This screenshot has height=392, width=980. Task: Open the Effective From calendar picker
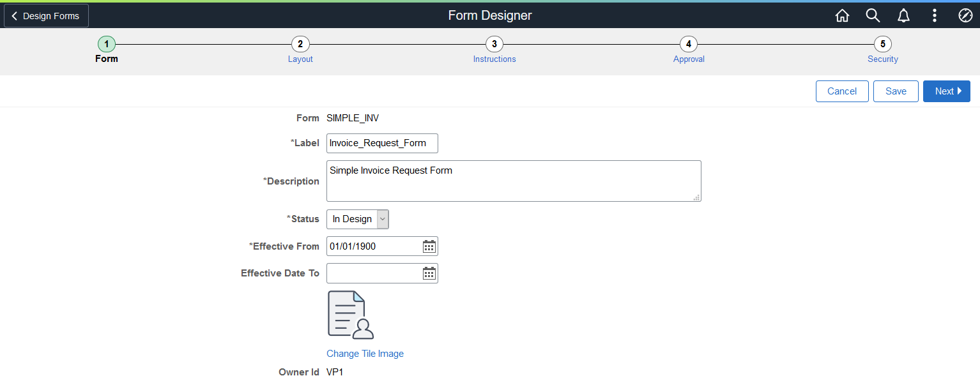point(429,246)
